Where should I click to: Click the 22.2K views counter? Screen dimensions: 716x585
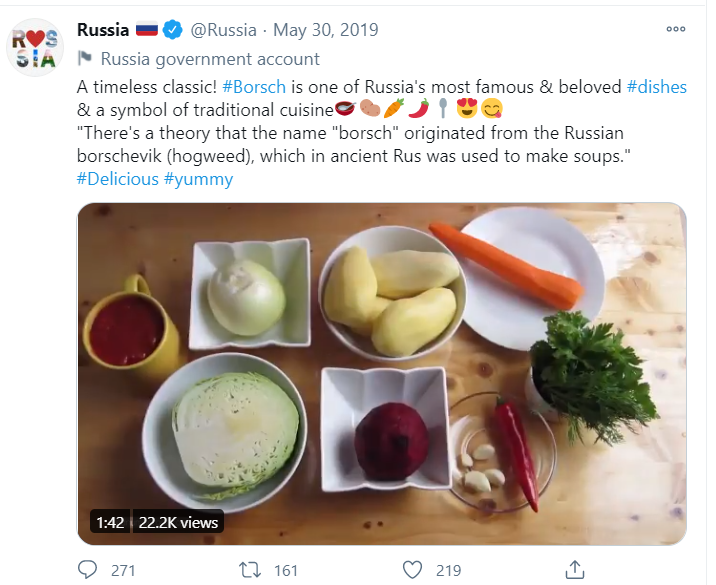pyautogui.click(x=178, y=522)
